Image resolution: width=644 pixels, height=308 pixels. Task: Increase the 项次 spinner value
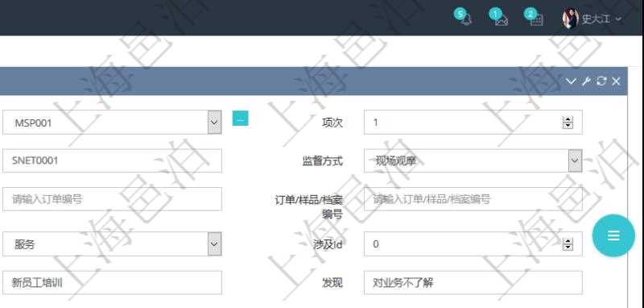(x=568, y=119)
